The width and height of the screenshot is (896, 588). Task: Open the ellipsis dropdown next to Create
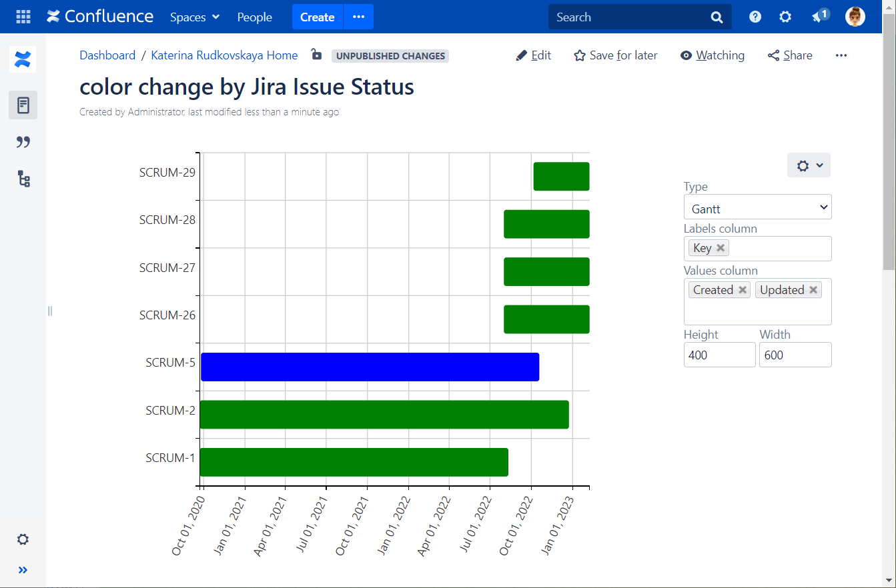358,17
